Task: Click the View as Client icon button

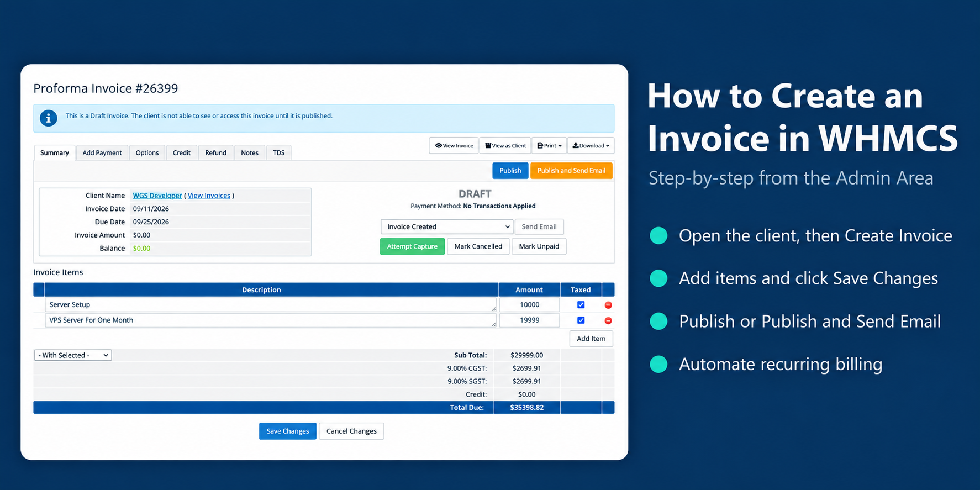Action: 505,146
